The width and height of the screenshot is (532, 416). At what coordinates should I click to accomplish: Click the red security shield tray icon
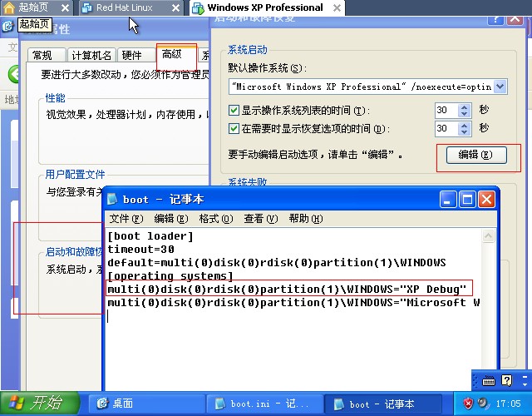468,404
